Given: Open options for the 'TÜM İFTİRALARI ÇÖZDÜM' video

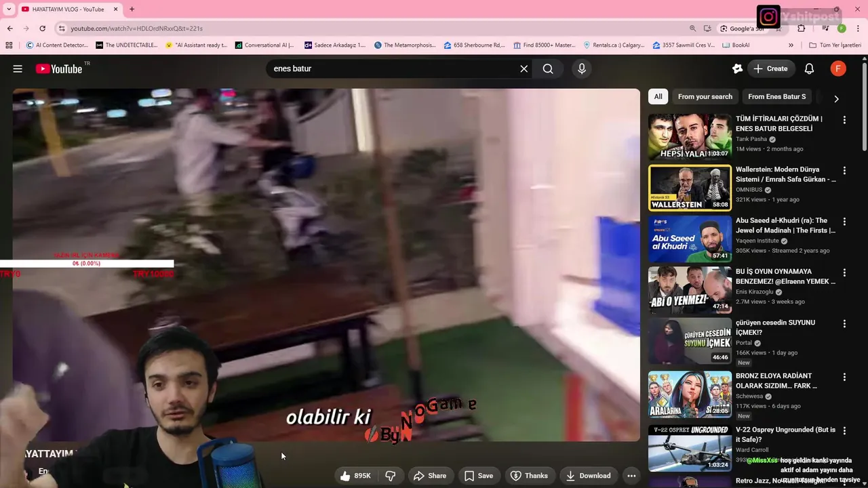Looking at the screenshot, I should click(844, 120).
